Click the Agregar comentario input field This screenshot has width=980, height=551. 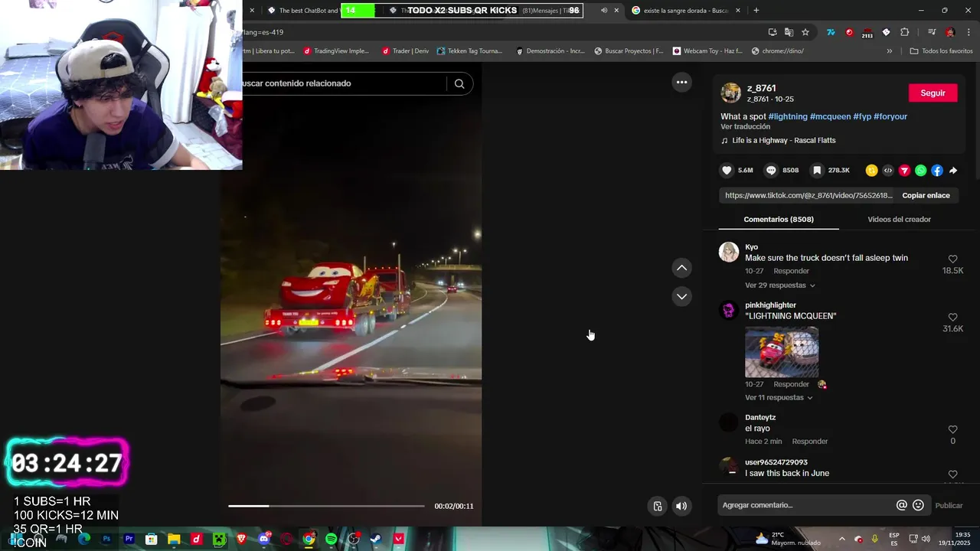805,505
